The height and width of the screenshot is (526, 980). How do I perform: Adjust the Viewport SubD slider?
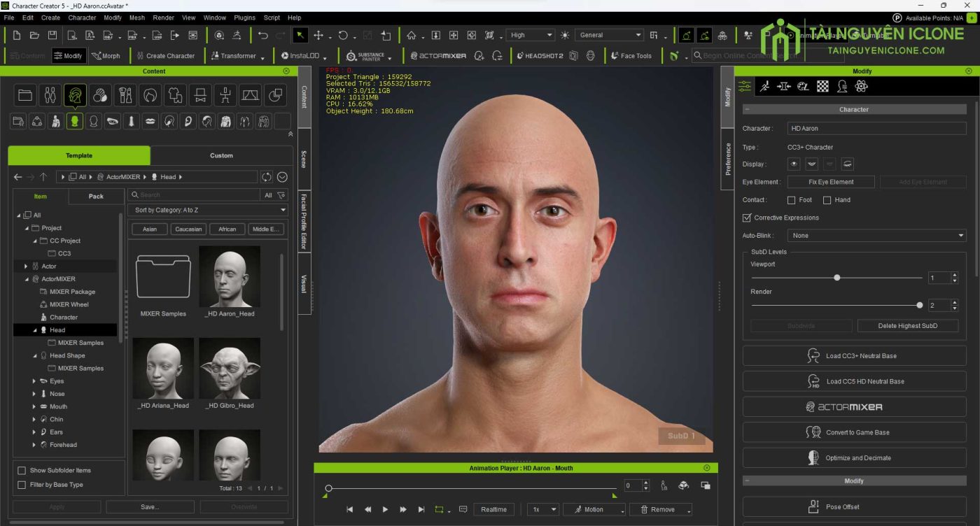(x=836, y=278)
